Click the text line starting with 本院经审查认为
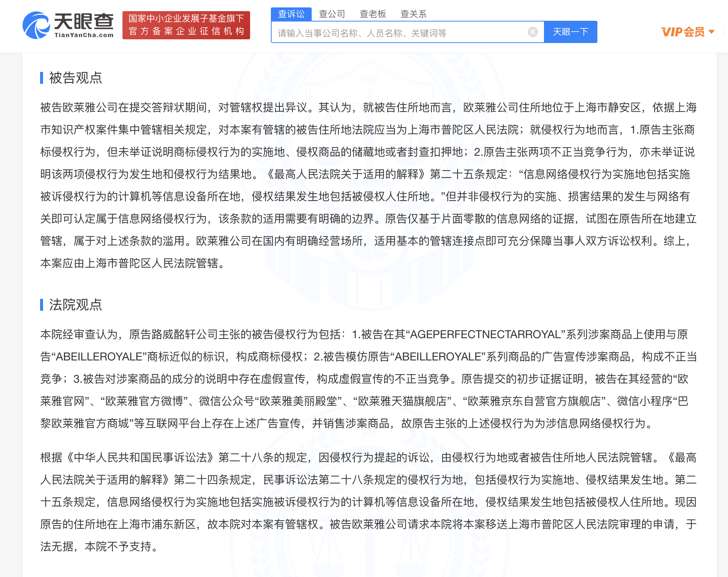Screen dimensions: 728x577 (364, 334)
